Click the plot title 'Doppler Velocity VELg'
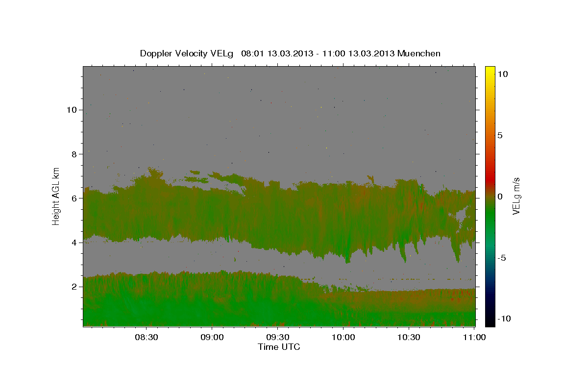 pyautogui.click(x=187, y=53)
